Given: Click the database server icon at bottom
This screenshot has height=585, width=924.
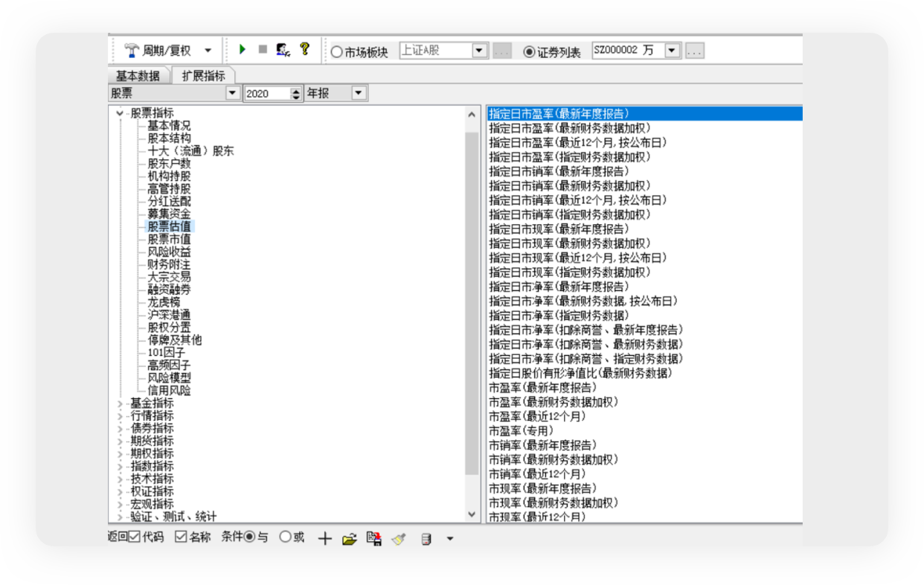Looking at the screenshot, I should pyautogui.click(x=426, y=538).
